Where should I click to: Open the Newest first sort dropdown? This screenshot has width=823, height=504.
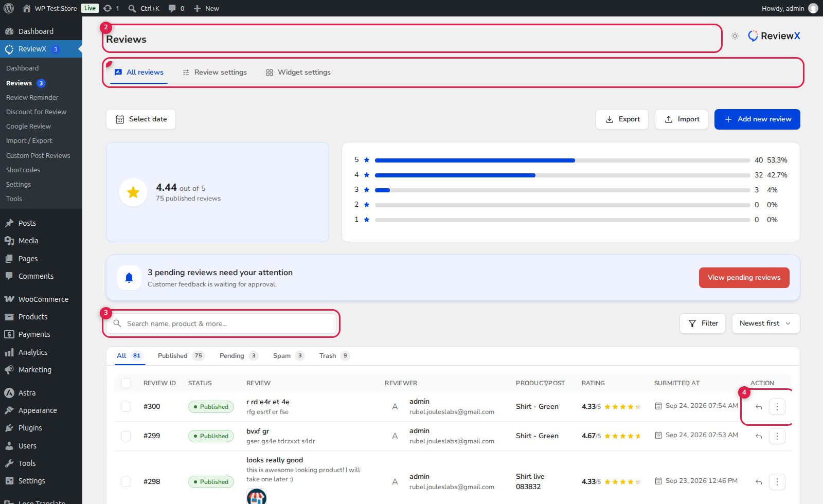tap(766, 323)
